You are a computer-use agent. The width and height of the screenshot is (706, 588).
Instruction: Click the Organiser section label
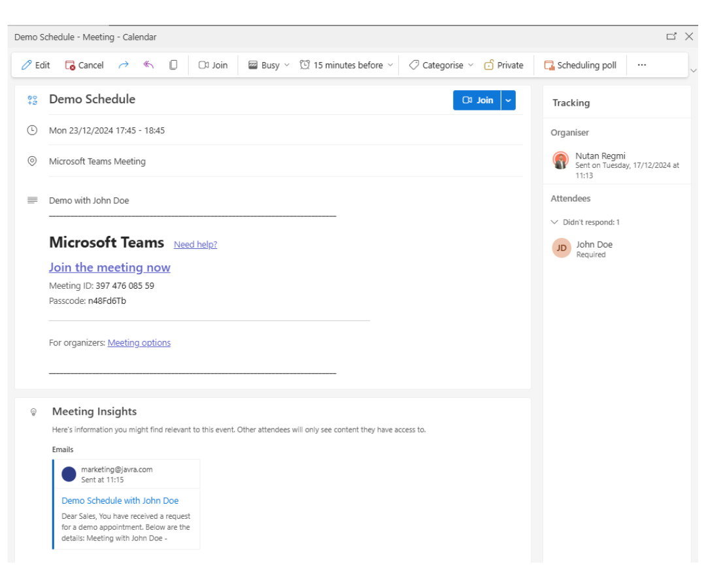(569, 133)
